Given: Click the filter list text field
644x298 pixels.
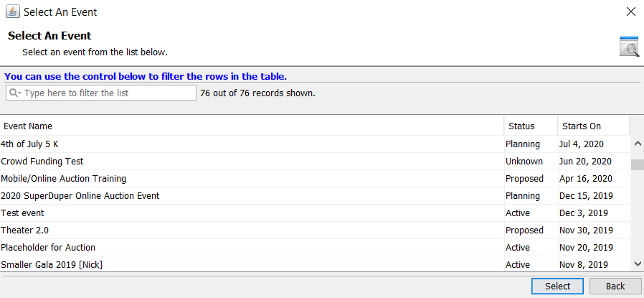Looking at the screenshot, I should point(101,93).
